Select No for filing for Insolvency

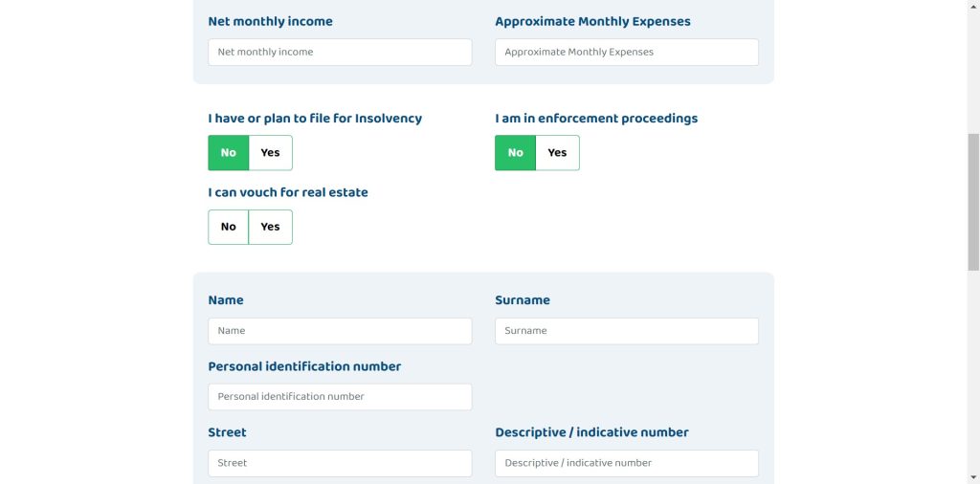[x=229, y=153]
